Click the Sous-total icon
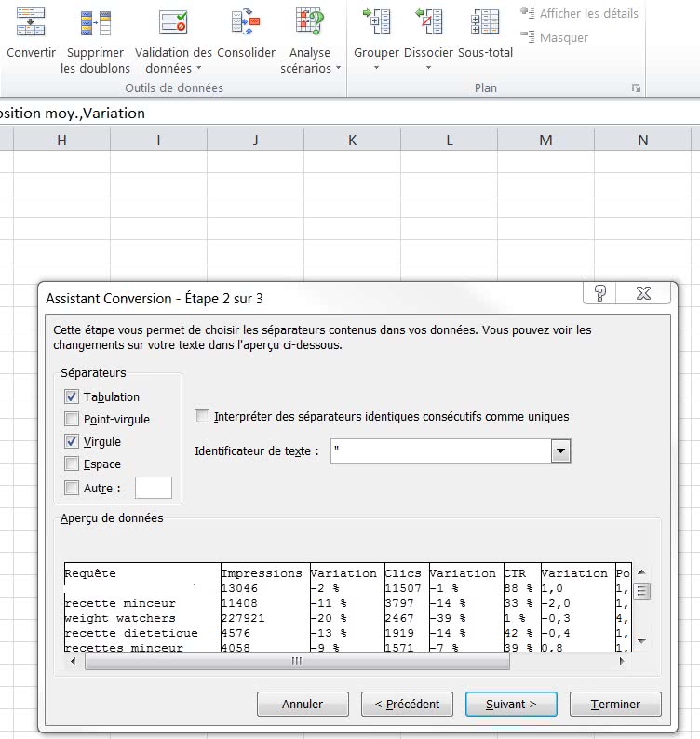This screenshot has height=739, width=700. pos(485,21)
